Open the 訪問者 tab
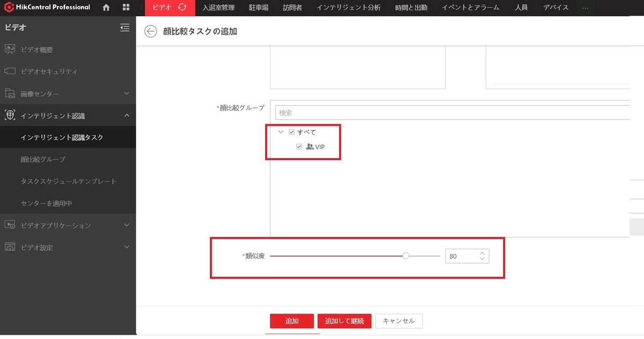Image resolution: width=644 pixels, height=339 pixels. point(292,8)
